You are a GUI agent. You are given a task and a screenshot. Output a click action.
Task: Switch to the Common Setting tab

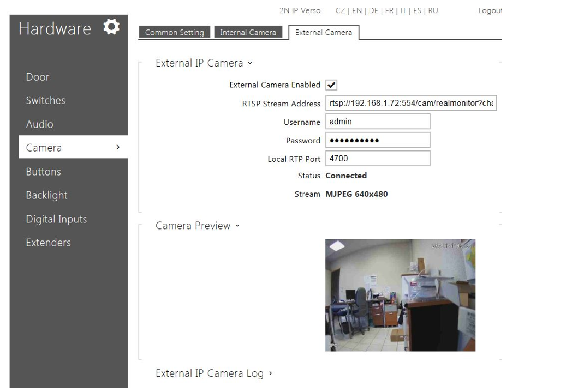[174, 33]
